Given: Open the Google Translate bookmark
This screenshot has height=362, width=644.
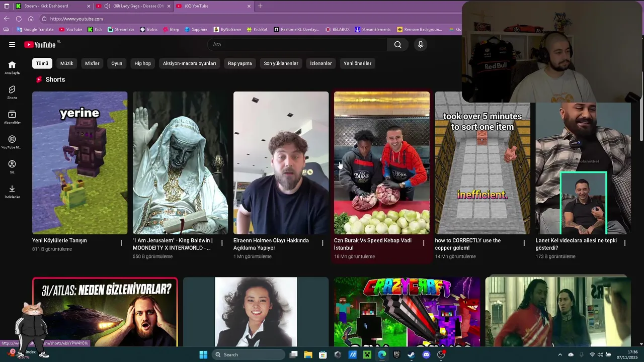Looking at the screenshot, I should point(35,29).
